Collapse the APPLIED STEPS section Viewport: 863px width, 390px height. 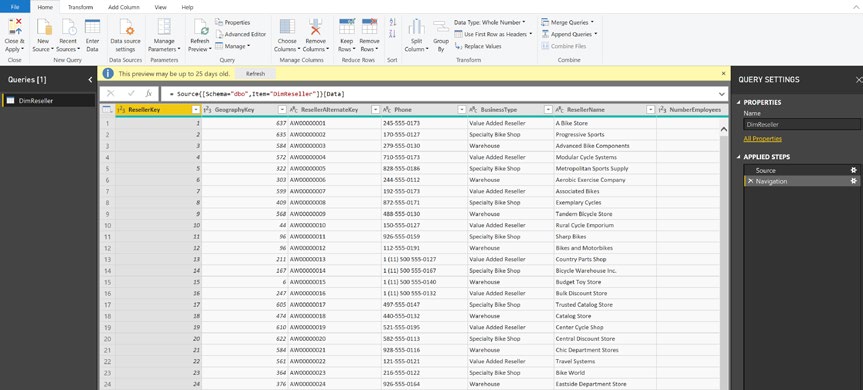click(x=739, y=157)
